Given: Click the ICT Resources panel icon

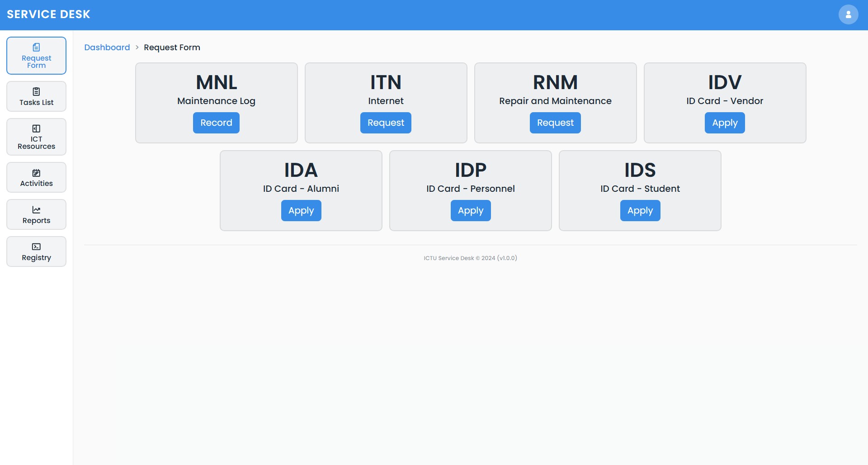Looking at the screenshot, I should tap(36, 128).
